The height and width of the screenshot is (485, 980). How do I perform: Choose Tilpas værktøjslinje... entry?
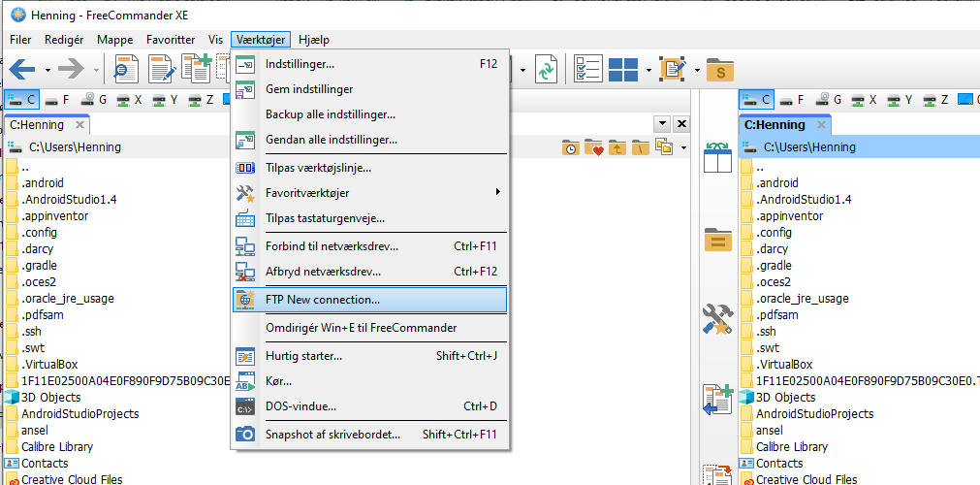tap(369, 168)
